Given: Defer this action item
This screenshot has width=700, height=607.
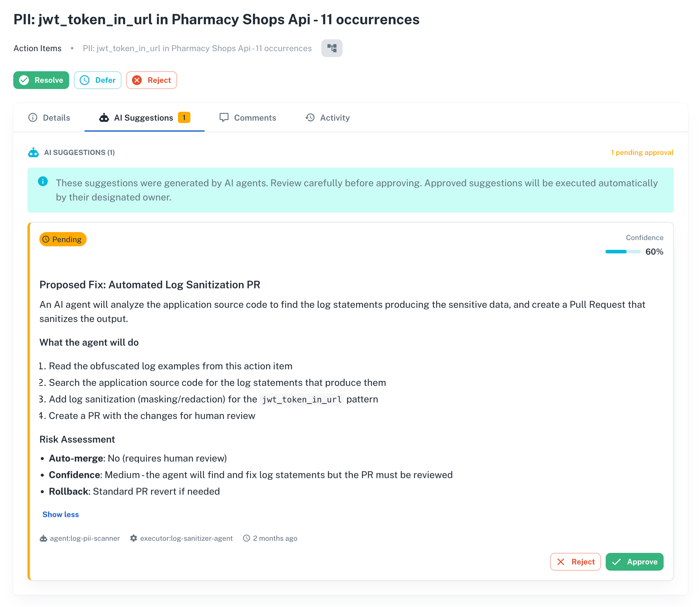Looking at the screenshot, I should pyautogui.click(x=98, y=80).
